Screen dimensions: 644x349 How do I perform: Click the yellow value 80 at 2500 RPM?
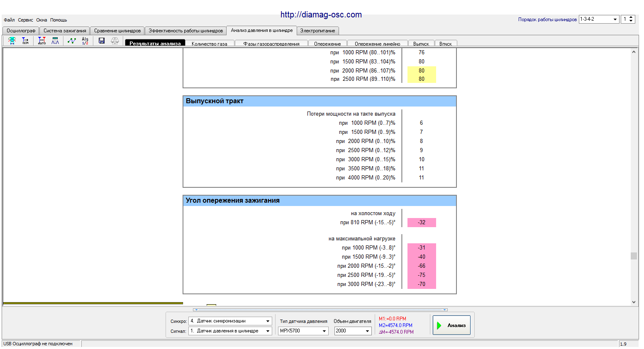click(x=422, y=79)
